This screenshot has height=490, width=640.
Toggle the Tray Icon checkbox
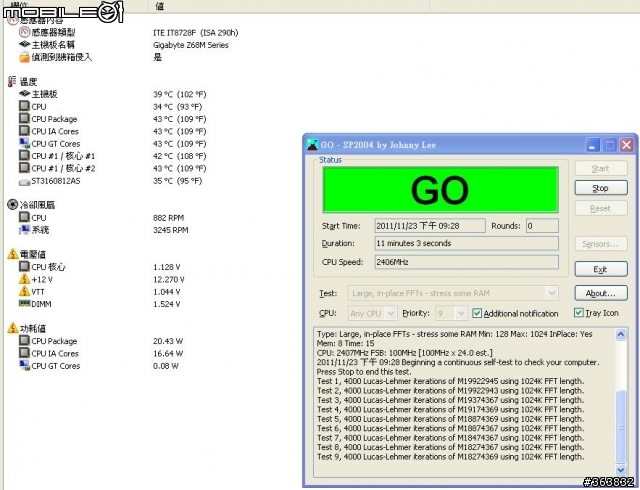click(578, 313)
